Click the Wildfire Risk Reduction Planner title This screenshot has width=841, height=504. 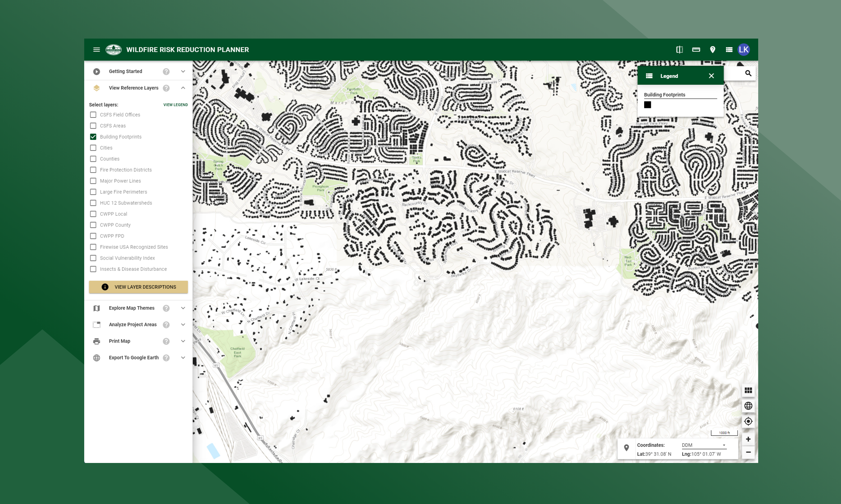188,50
